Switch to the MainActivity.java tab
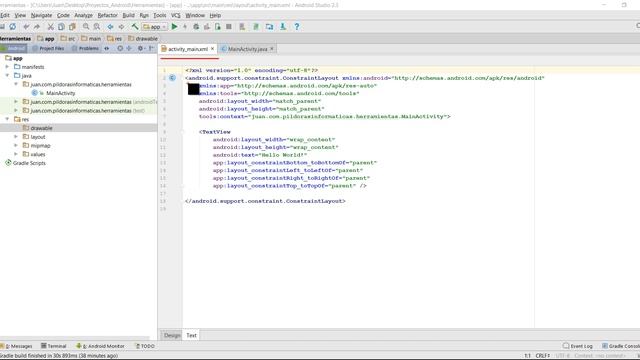The width and height of the screenshot is (640, 360). tap(247, 49)
